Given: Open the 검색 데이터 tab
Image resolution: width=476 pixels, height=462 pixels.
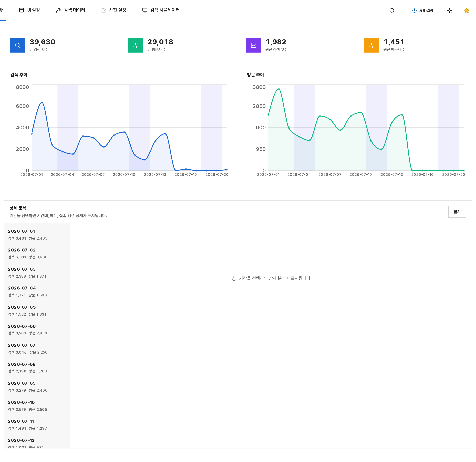Looking at the screenshot, I should 70,10.
